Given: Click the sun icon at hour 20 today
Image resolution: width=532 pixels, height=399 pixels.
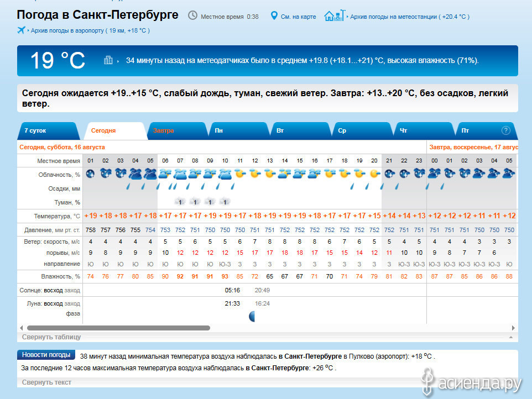Looking at the screenshot, I should (x=374, y=174).
